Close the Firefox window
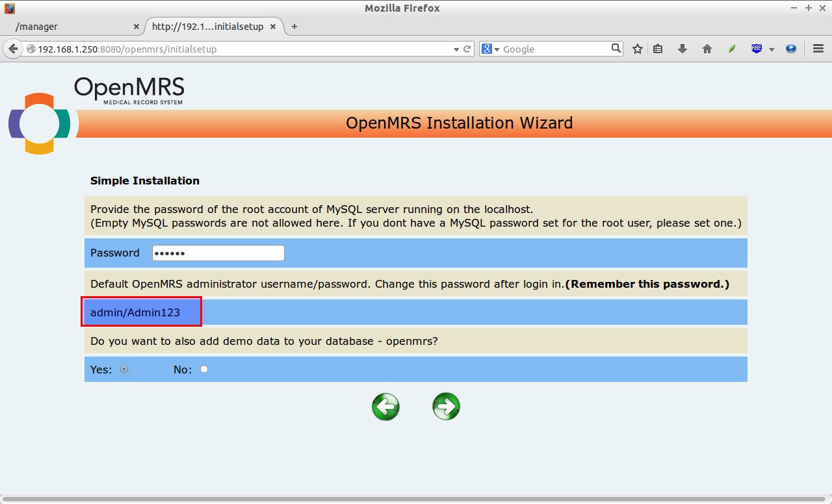Screen dimensions: 832x504 (822, 8)
